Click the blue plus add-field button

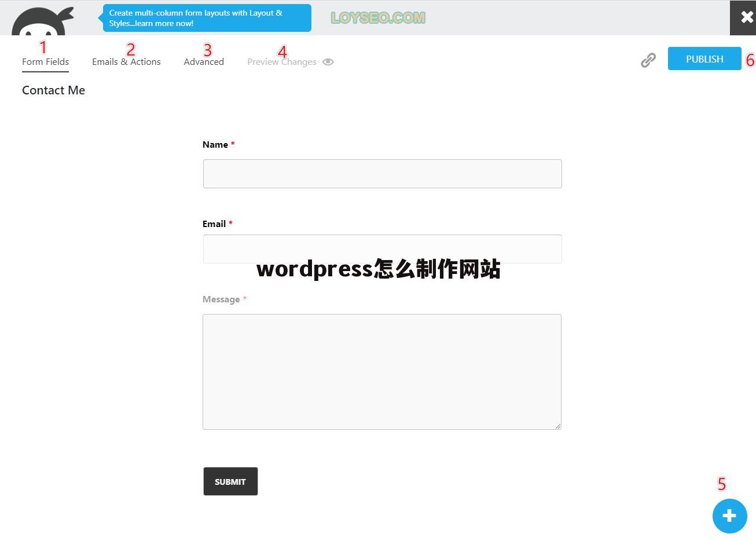(729, 516)
